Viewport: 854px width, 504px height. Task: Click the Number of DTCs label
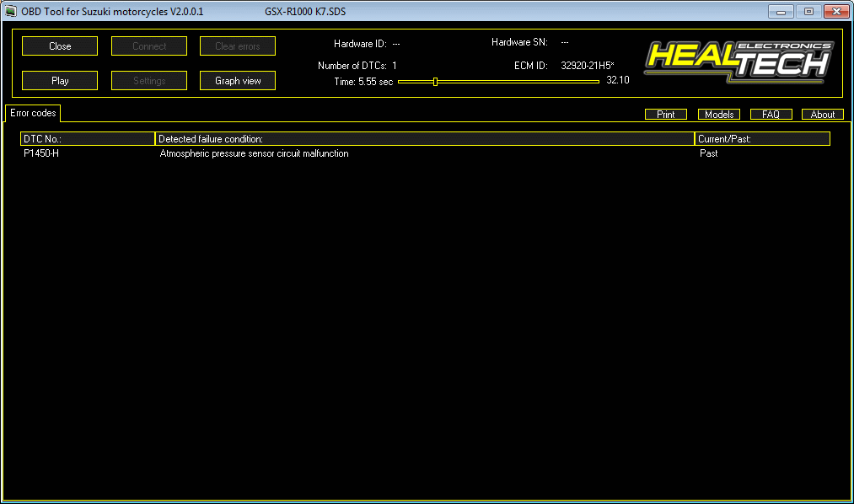point(352,66)
